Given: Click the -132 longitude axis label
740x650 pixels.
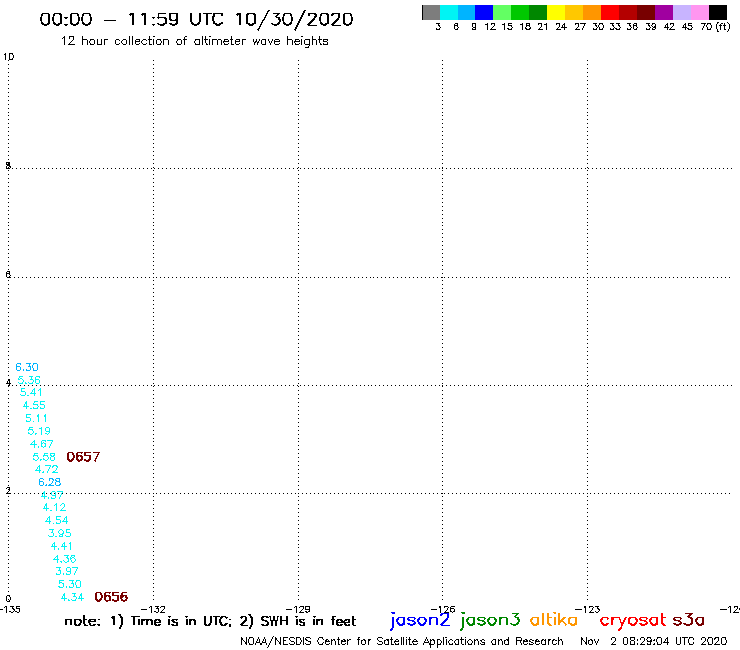Looking at the screenshot, I should tap(153, 609).
